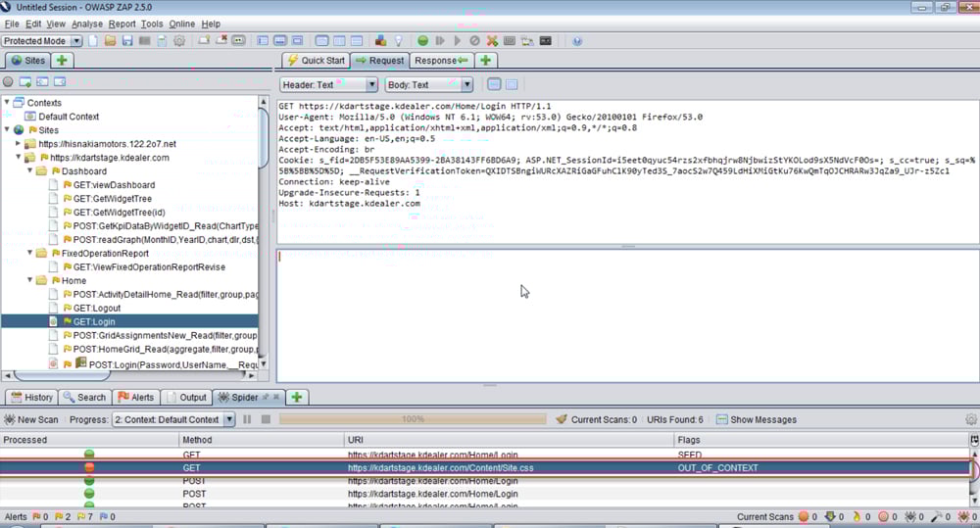Stop the spider scan
Image resolution: width=980 pixels, height=528 pixels.
coord(265,419)
